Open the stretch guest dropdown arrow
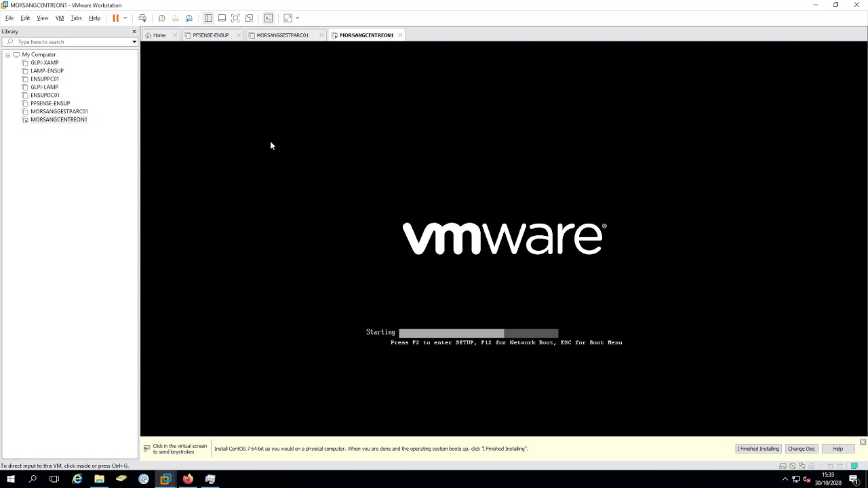The image size is (868, 488). [x=297, y=18]
